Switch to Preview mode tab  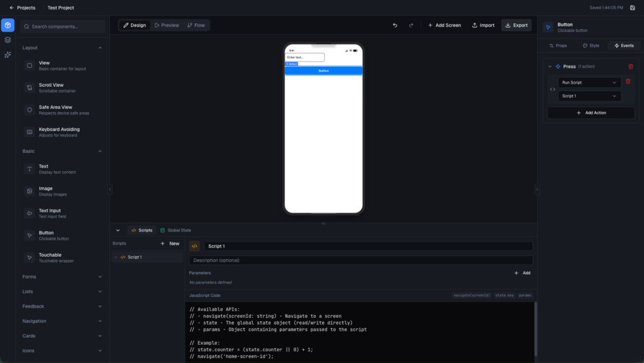point(167,25)
